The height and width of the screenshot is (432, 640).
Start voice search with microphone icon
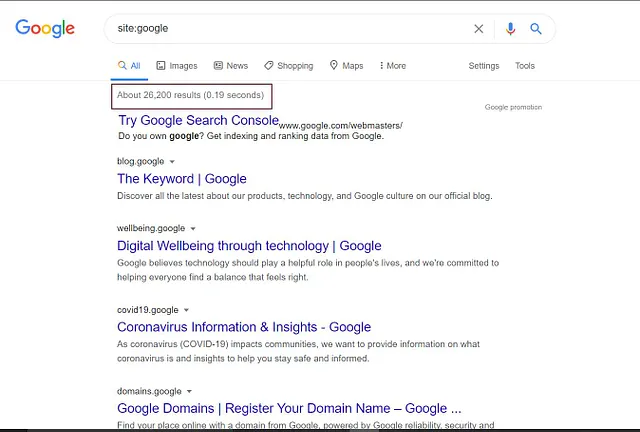pos(510,29)
